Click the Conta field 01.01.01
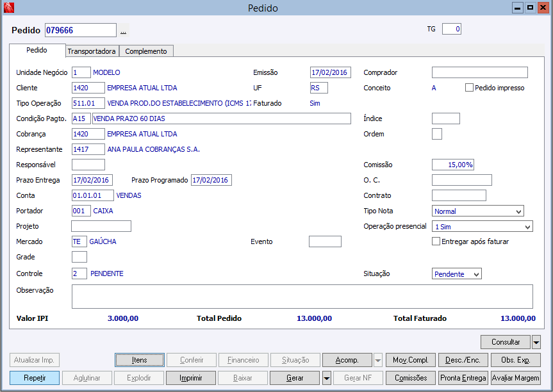The width and height of the screenshot is (553, 392). 93,195
